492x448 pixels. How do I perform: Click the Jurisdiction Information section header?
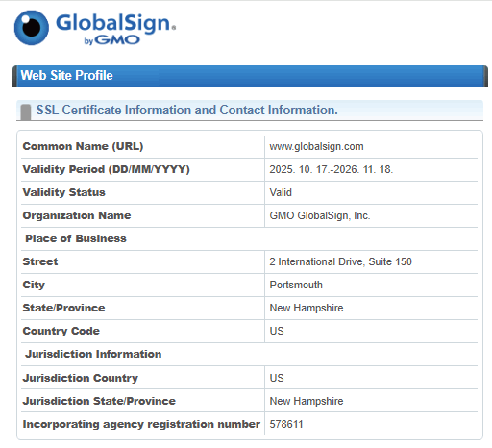[x=93, y=354]
